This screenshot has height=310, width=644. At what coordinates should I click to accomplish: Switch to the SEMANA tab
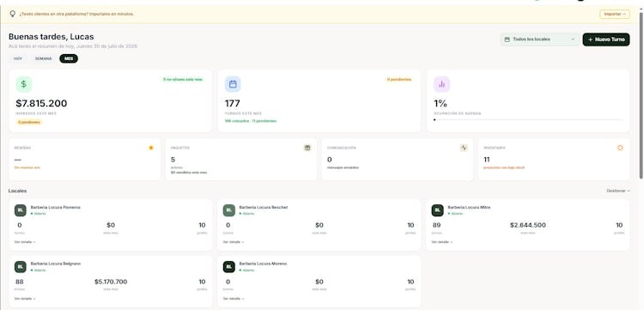click(x=43, y=58)
